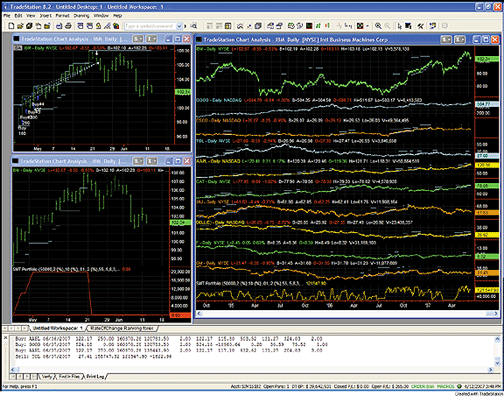Click the green up-arrows buy icon
Image resolution: width=504 pixels, height=396 pixels.
(x=318, y=26)
